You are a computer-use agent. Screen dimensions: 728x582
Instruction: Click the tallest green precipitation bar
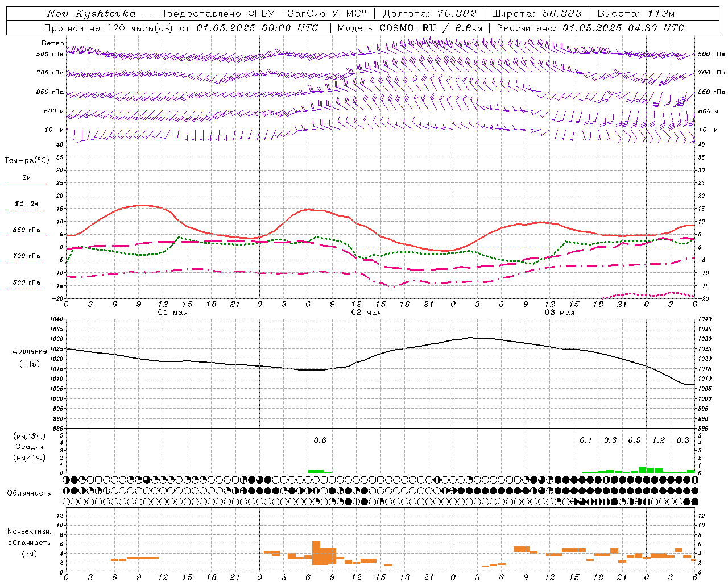pyautogui.click(x=643, y=470)
